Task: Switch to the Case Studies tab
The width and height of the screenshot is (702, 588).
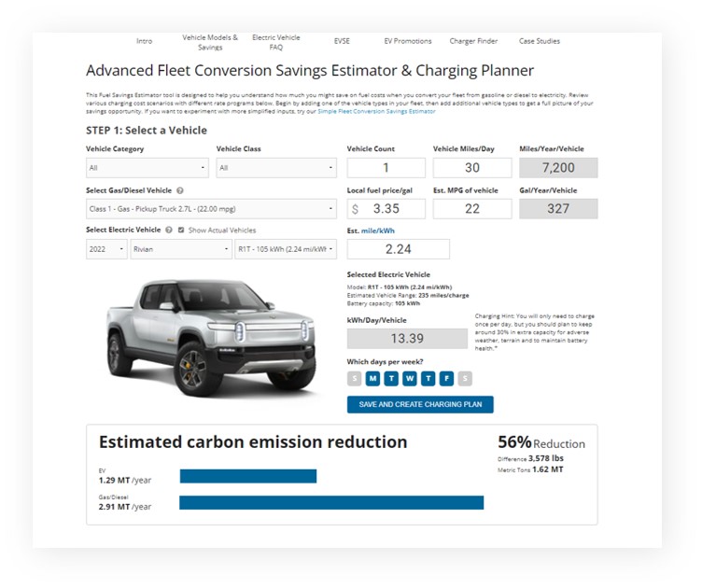Action: (x=540, y=41)
